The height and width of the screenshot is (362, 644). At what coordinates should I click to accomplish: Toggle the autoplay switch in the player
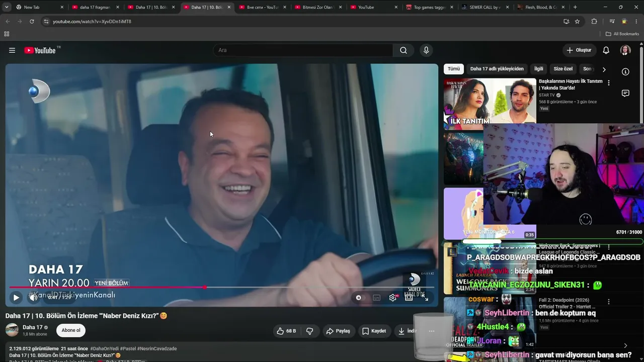359,298
